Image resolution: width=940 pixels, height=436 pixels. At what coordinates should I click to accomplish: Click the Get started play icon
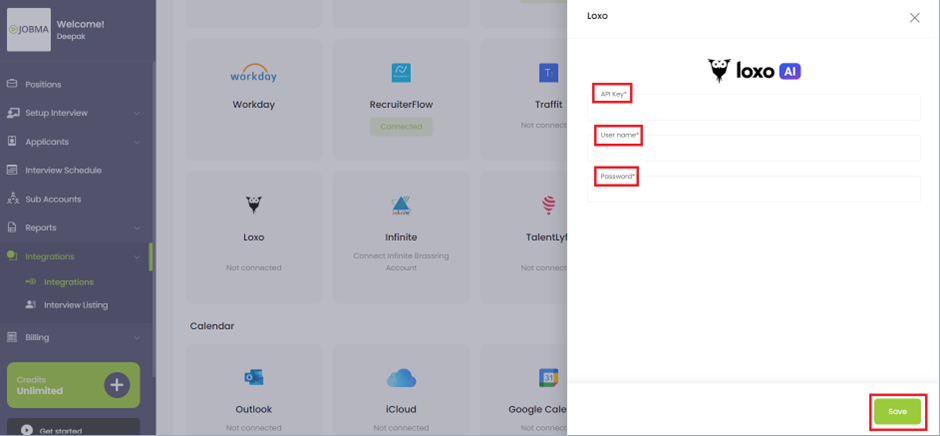point(26,430)
